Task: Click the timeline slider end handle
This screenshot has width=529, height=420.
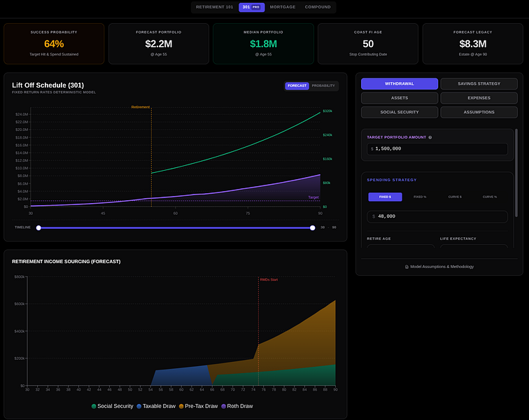Action: [x=312, y=228]
